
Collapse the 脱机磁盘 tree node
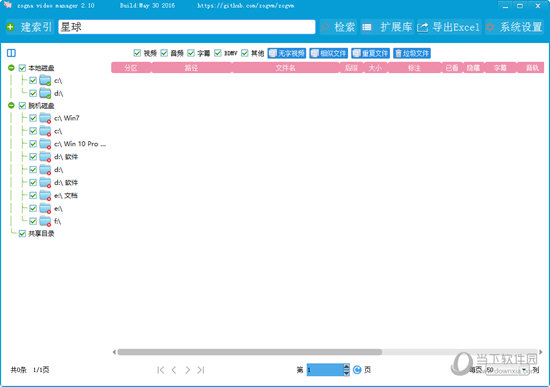(11, 105)
